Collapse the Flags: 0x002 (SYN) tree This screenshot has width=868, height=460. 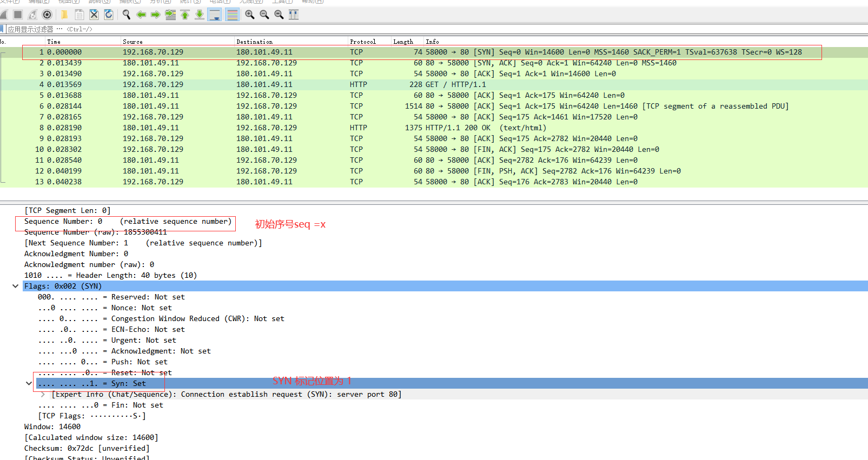(15, 286)
